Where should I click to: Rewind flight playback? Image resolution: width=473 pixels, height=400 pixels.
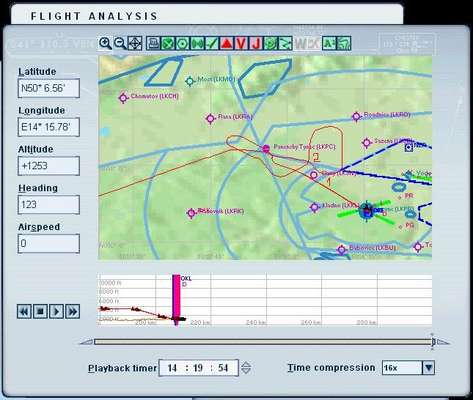24,312
